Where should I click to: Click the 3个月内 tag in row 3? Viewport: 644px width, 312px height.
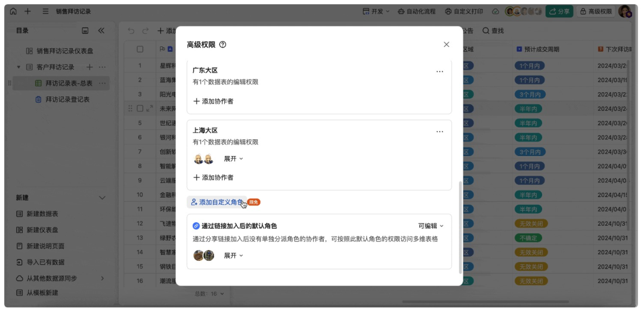[x=530, y=94]
